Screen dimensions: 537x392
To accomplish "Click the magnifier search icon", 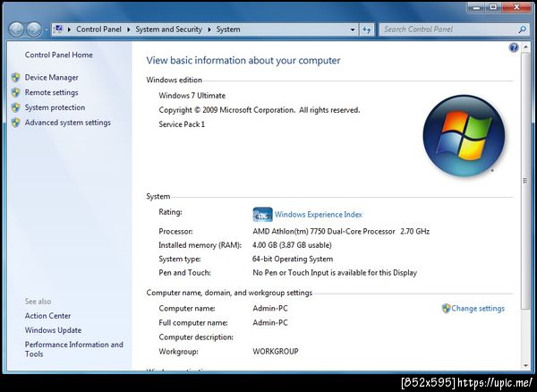I will coord(523,30).
